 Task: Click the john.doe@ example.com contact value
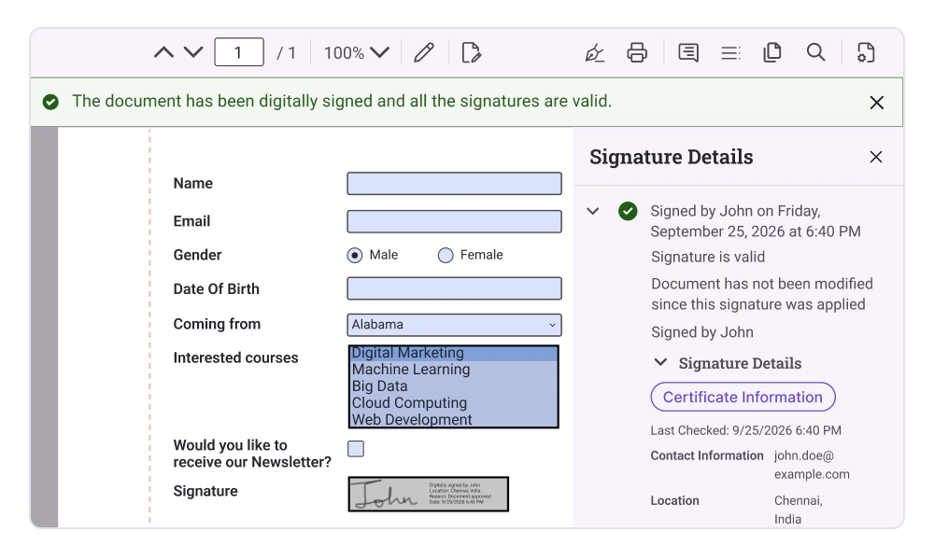point(812,465)
